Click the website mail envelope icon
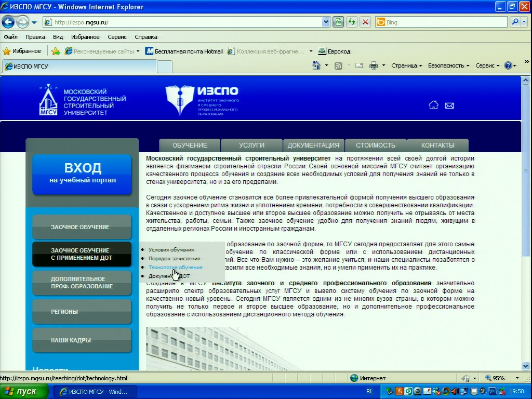The image size is (532, 399). click(x=449, y=106)
